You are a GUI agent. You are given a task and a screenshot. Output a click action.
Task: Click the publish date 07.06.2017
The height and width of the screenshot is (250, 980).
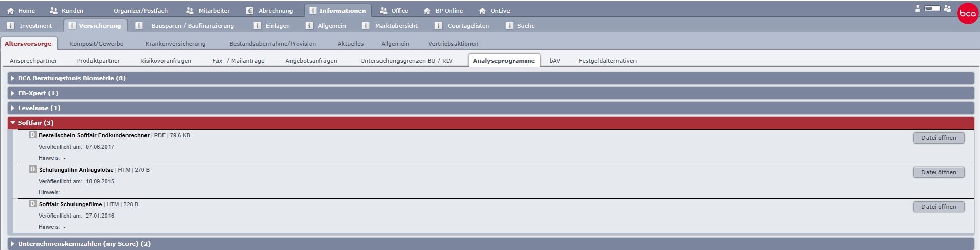point(100,147)
